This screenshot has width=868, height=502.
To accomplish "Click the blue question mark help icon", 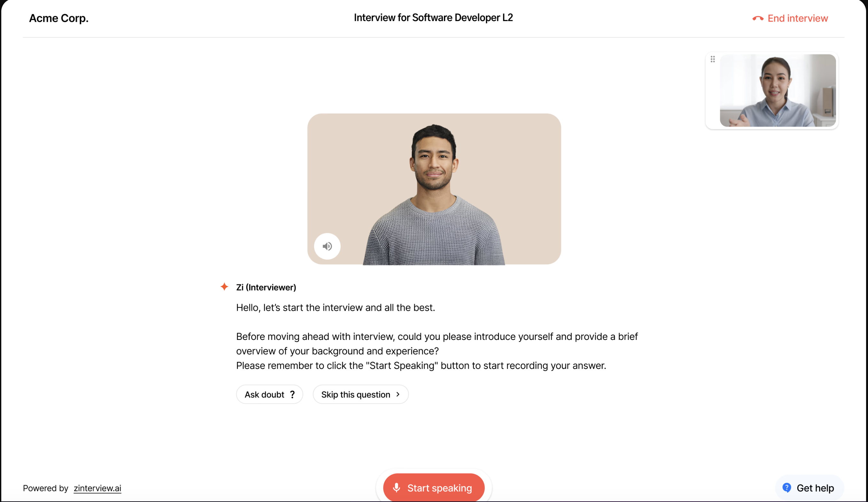I will [787, 488].
